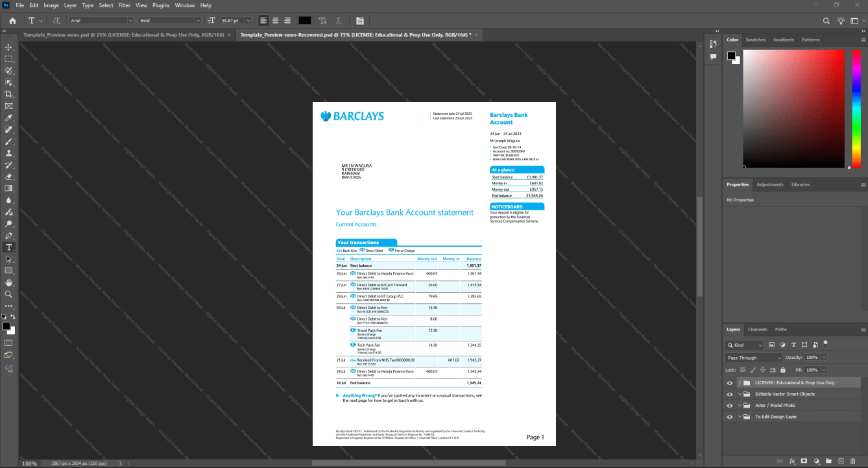Collapse the Editable Vector Smart Objects group
The height and width of the screenshot is (468, 868).
740,394
